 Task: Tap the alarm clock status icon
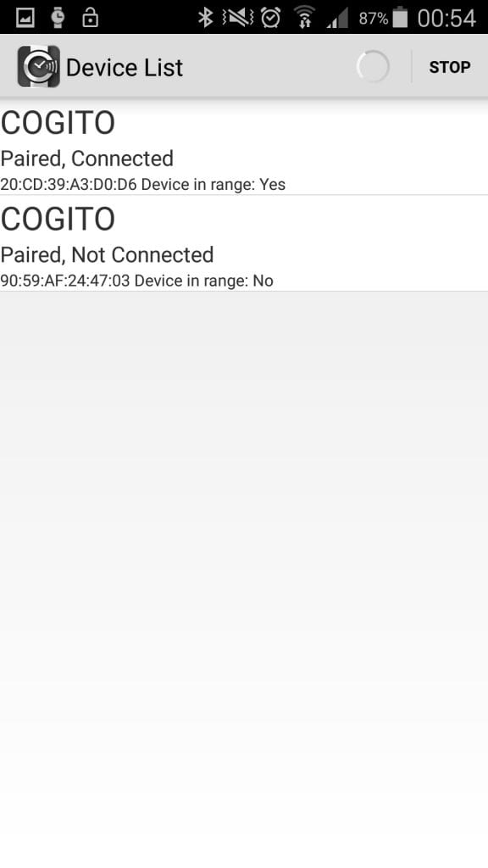click(270, 18)
